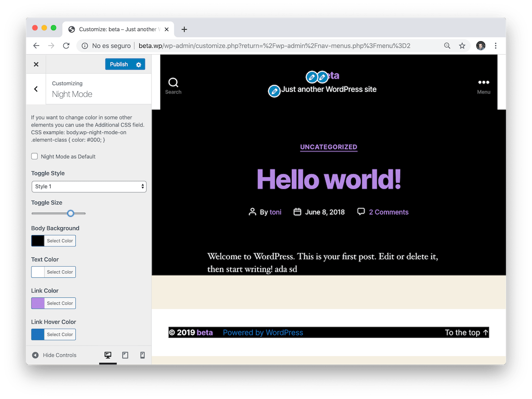Open the Chrome three-dot menu
This screenshot has width=532, height=399.
(496, 46)
